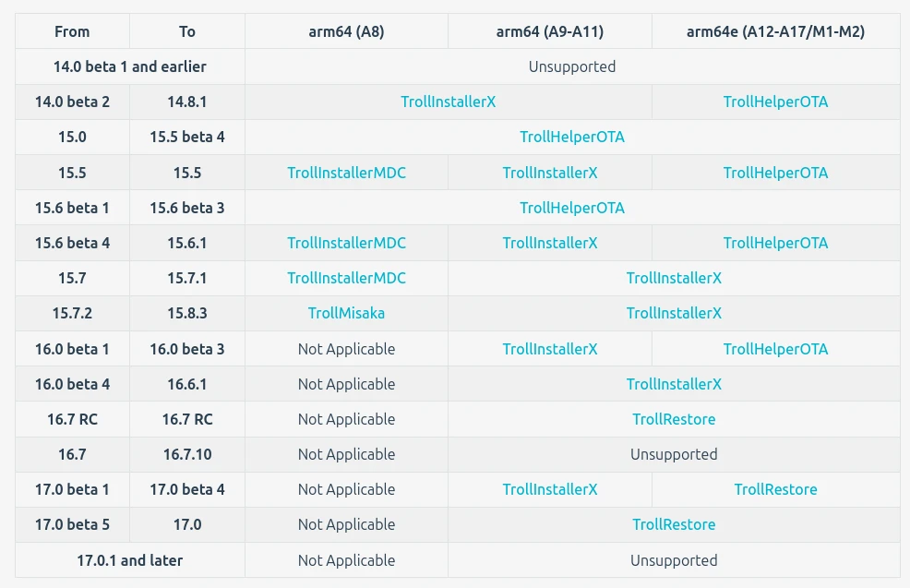The height and width of the screenshot is (588, 910).
Task: Click TrollInstallerX in 16.0 beta 1 row
Action: point(549,349)
